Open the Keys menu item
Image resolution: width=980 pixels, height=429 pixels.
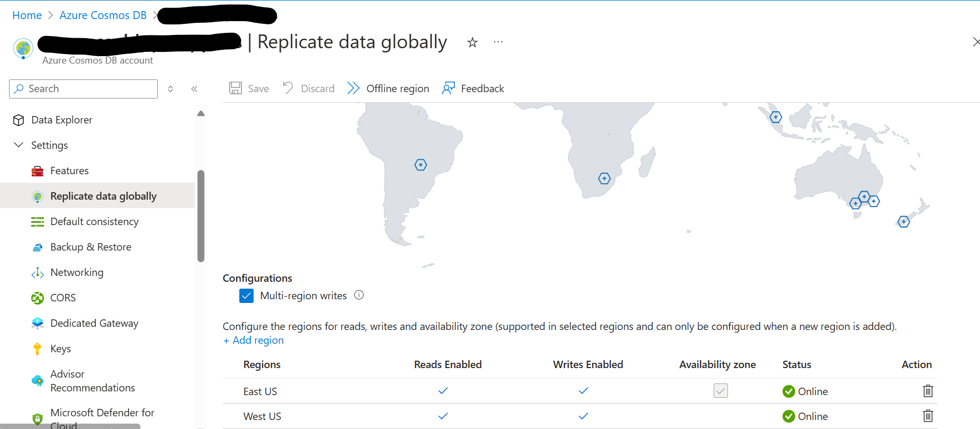click(60, 348)
